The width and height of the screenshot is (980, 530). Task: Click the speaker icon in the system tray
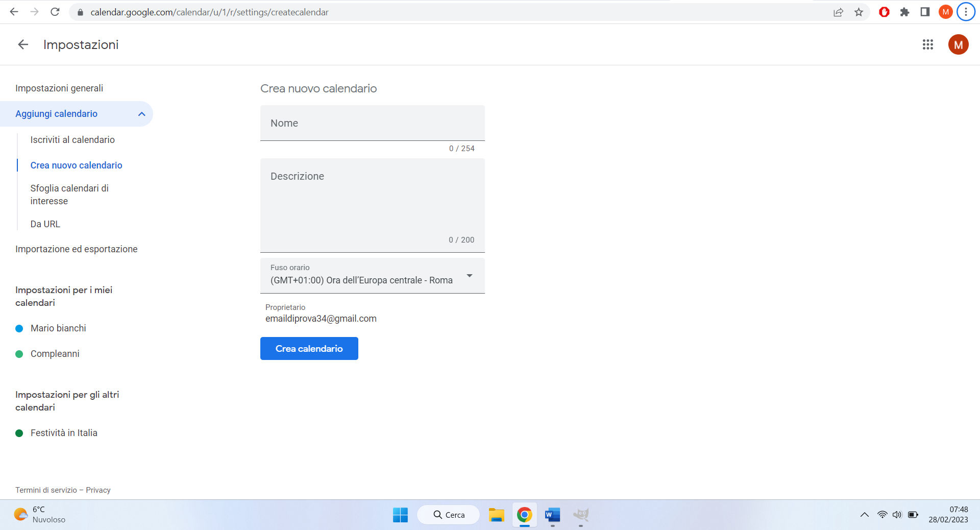tap(897, 515)
